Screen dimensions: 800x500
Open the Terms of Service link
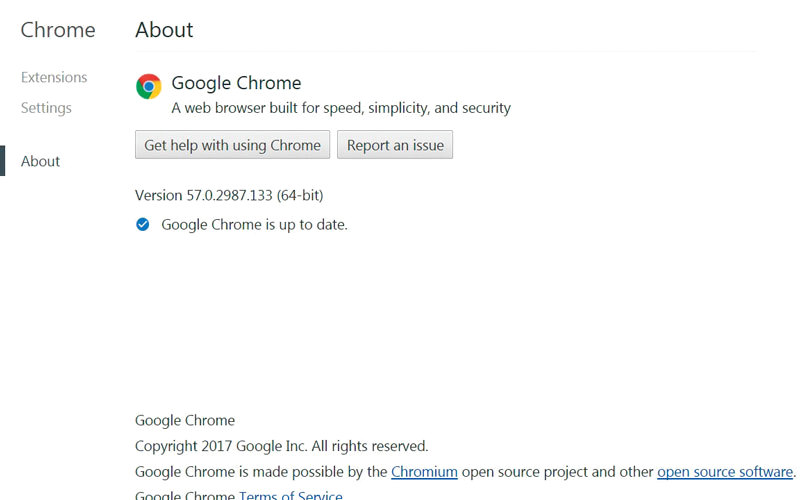(291, 495)
